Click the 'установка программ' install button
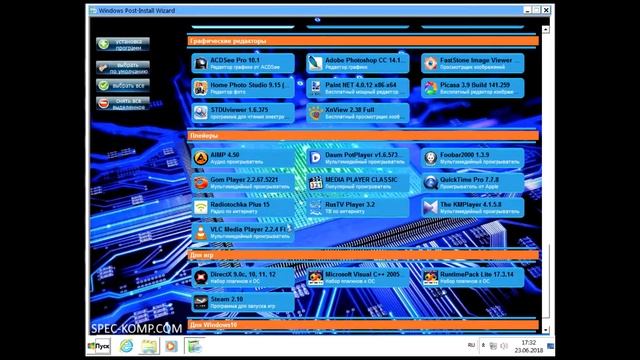 [123, 44]
